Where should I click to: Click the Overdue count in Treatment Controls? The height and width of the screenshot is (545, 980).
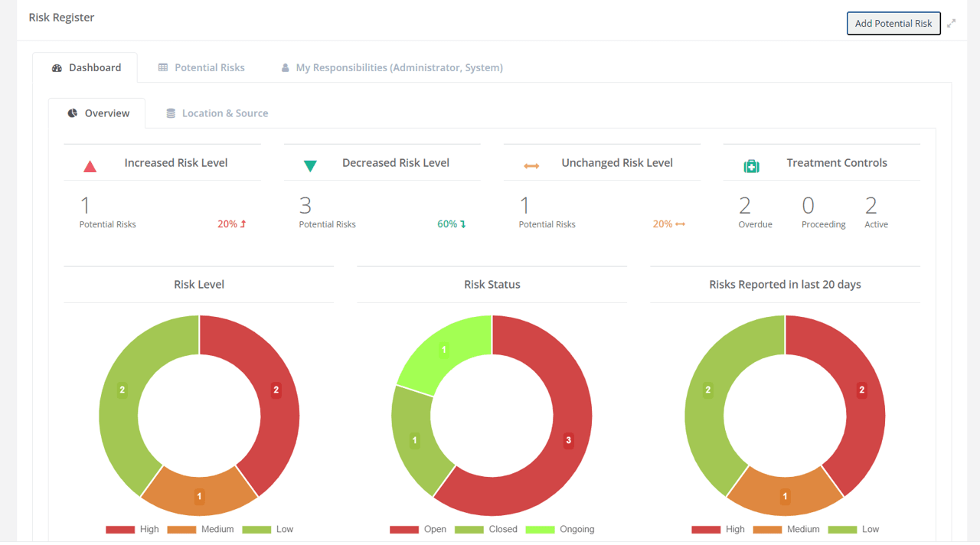746,205
